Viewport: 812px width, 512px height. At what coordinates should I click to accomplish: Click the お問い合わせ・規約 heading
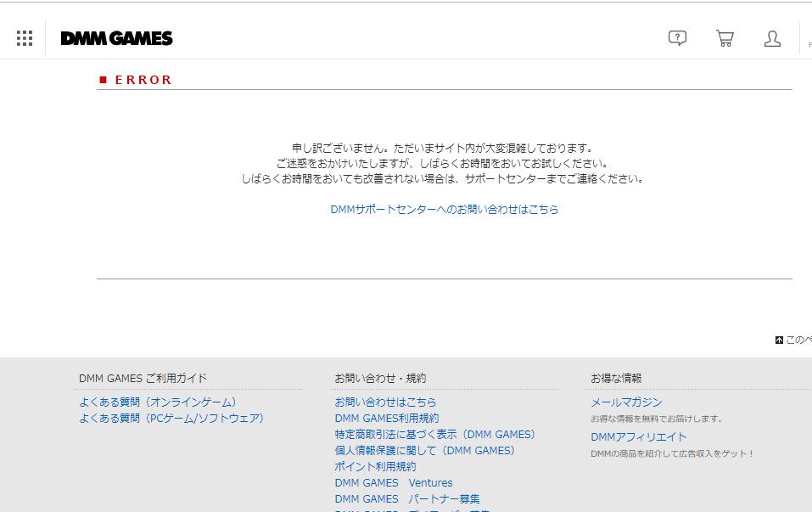381,379
